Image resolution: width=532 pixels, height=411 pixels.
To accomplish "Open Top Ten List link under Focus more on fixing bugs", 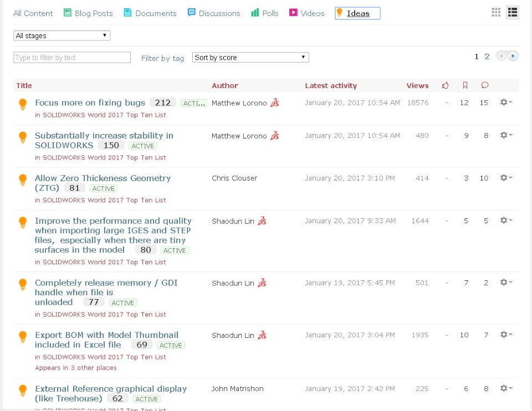I will [x=104, y=115].
